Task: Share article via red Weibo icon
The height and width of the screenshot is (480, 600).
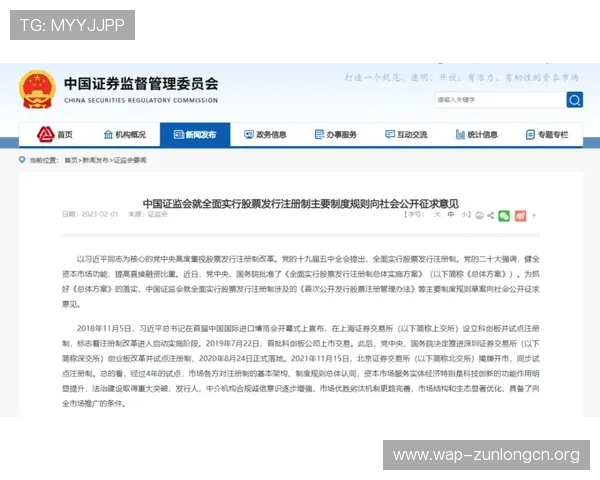Action: [x=520, y=216]
